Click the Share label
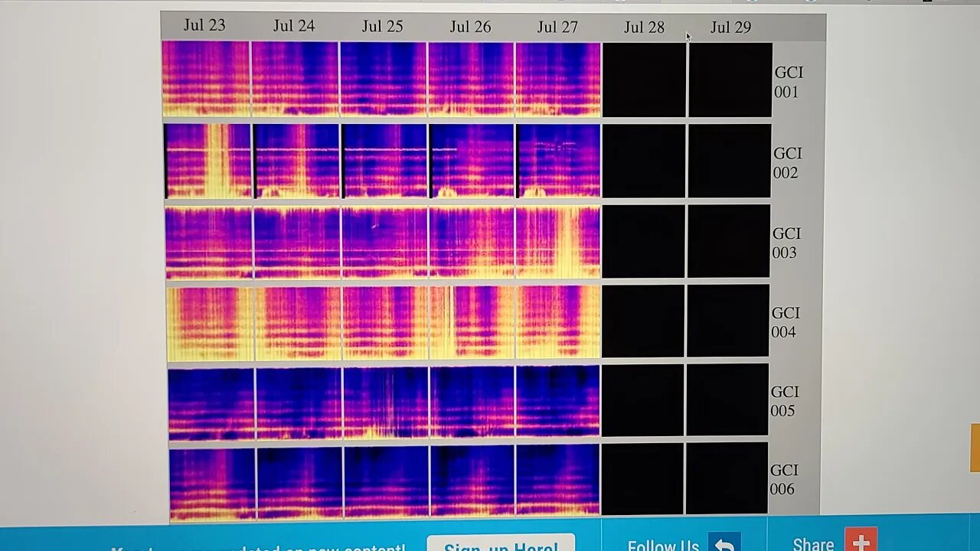980x551 pixels. [813, 543]
